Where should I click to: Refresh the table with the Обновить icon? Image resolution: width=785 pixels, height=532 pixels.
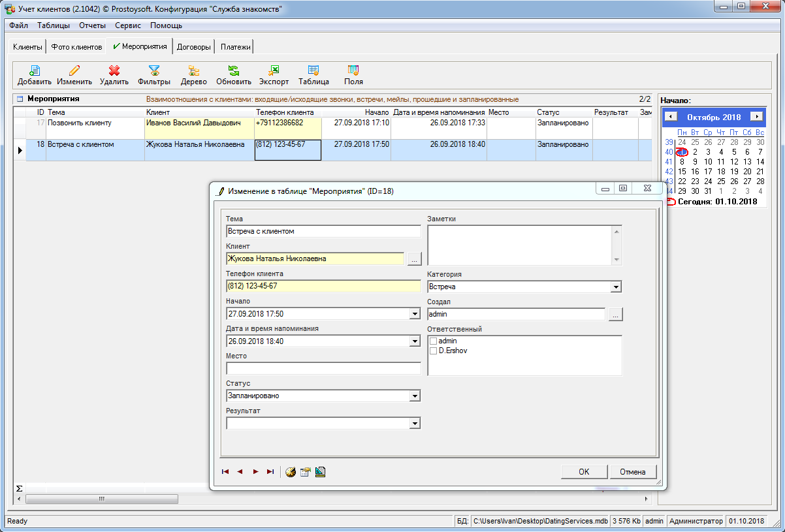(x=233, y=70)
